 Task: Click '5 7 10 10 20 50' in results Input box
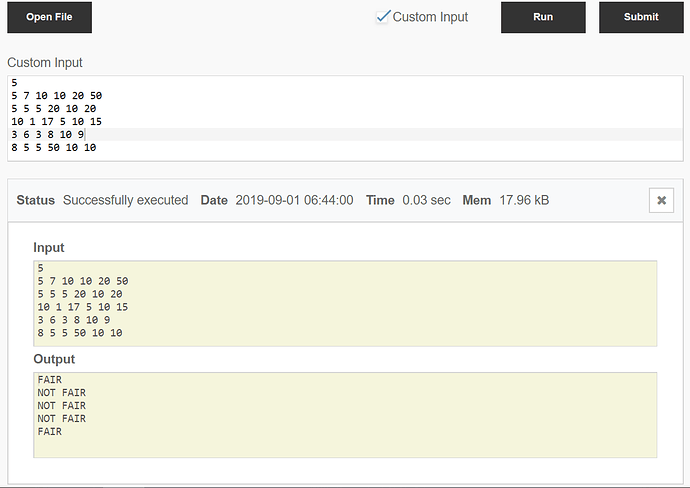pos(83,281)
